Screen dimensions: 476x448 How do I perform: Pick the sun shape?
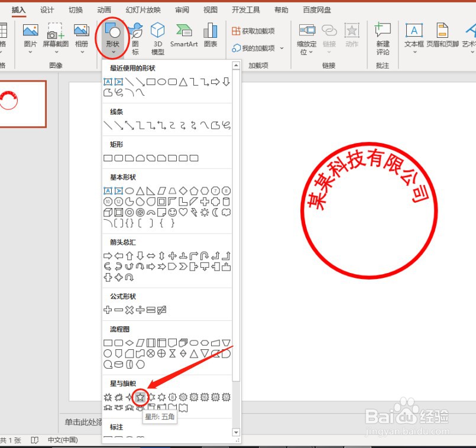pos(205,212)
